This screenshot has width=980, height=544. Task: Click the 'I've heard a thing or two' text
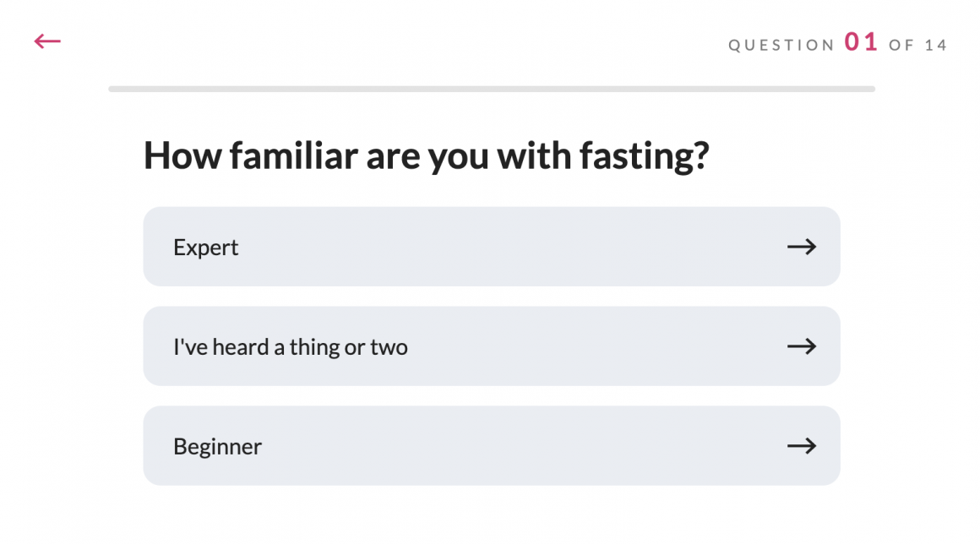[x=290, y=347]
